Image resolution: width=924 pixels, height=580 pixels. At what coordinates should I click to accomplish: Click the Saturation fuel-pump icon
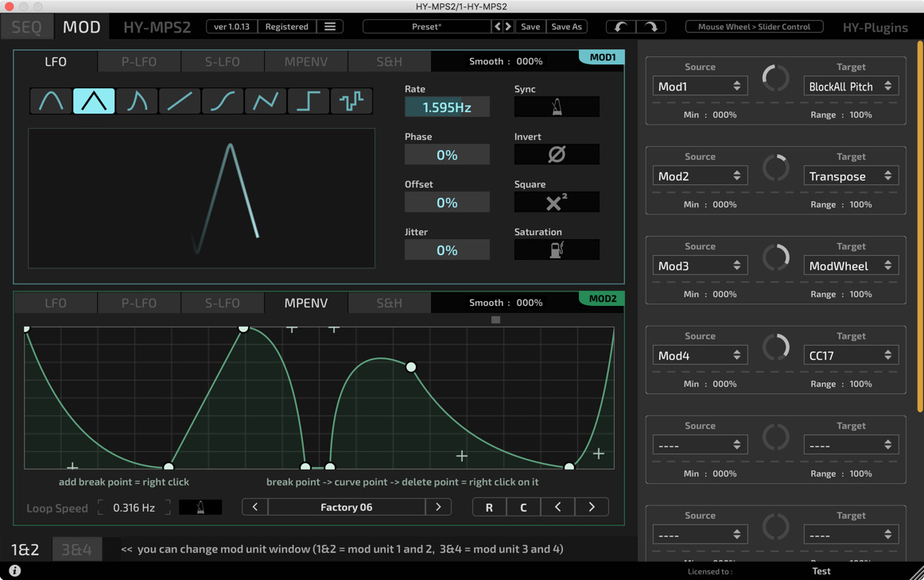(557, 249)
